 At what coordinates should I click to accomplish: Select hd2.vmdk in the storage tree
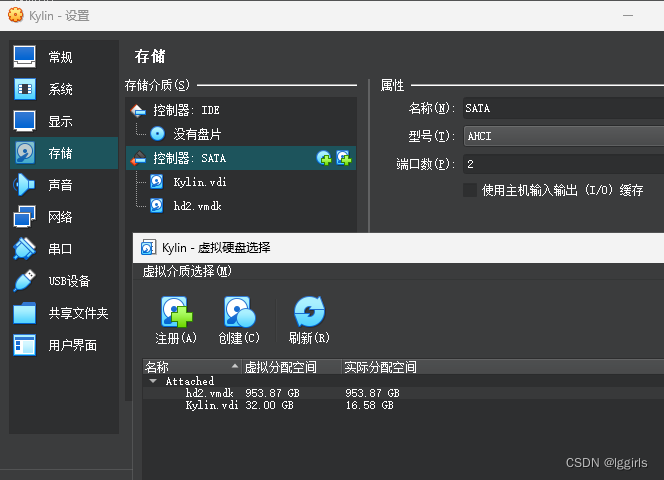click(241, 206)
